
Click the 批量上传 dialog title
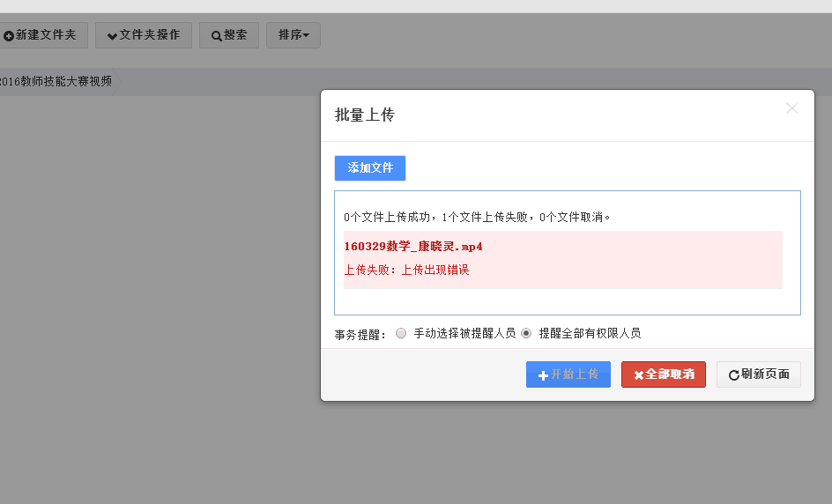[x=365, y=115]
